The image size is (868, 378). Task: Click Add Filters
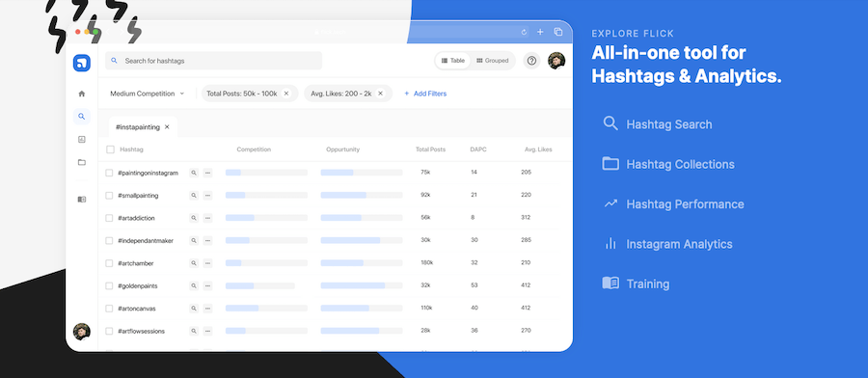[425, 94]
